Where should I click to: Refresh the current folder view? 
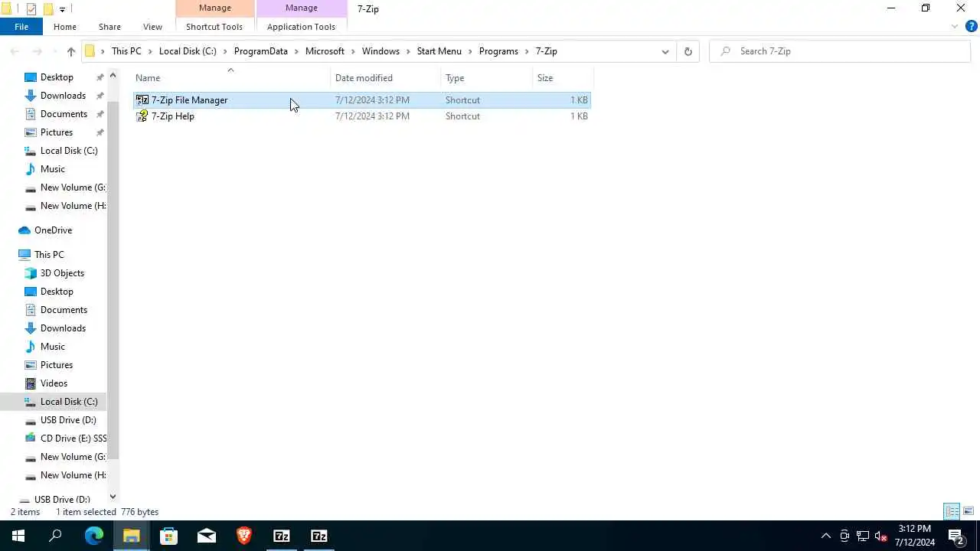click(x=688, y=51)
